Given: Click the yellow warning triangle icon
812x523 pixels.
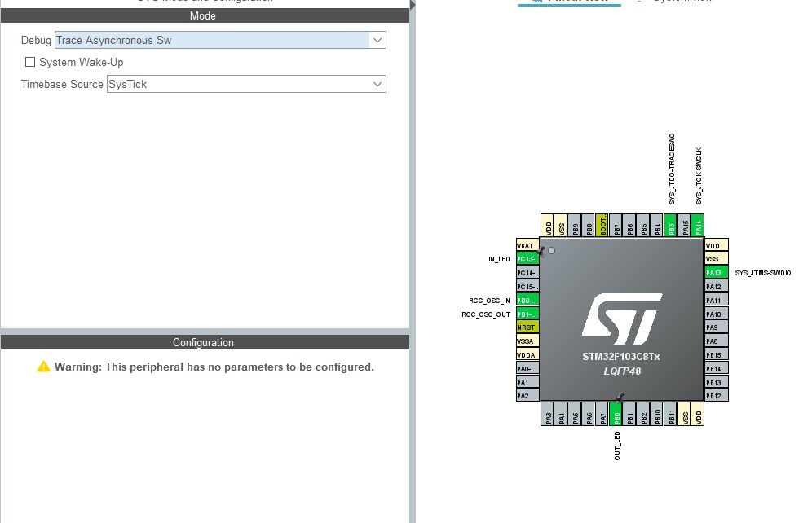Looking at the screenshot, I should pyautogui.click(x=43, y=367).
